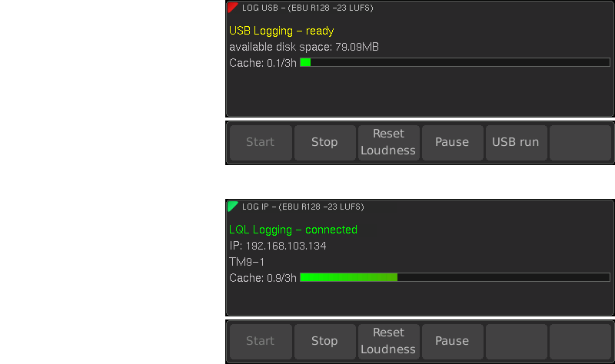Viewport: 615px width, 364px height.
Task: Click the red LOG USB status indicator
Action: pos(232,7)
